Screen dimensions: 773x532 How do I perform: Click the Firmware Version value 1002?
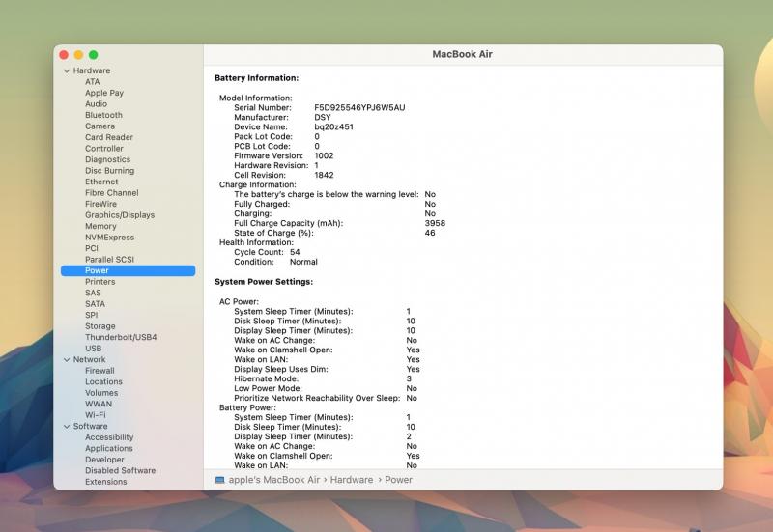tap(324, 156)
